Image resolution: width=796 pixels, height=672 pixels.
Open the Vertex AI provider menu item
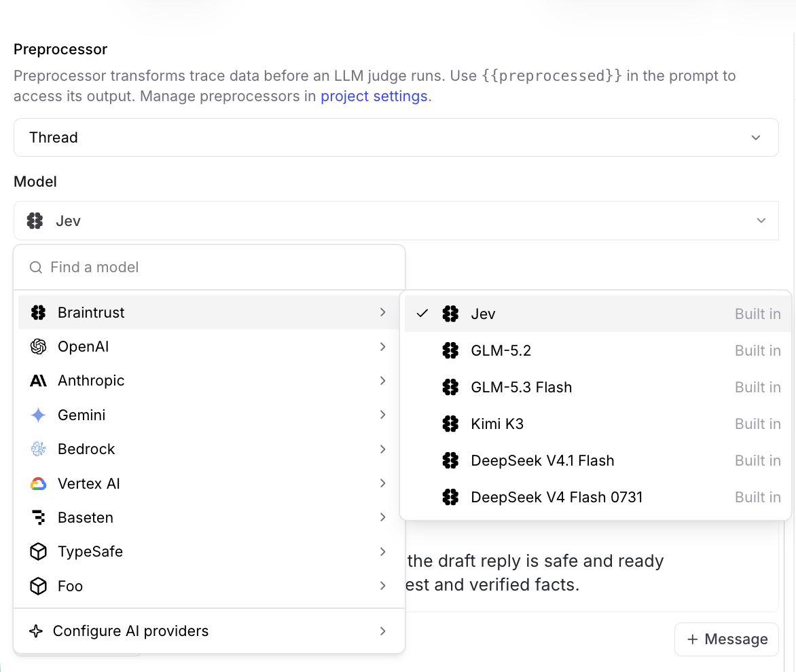209,483
